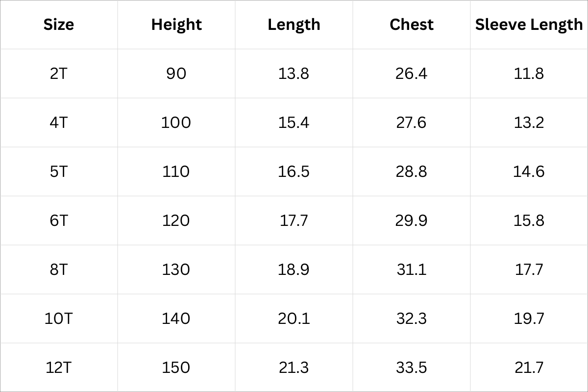Click the sleeve length value 19.7

tap(529, 318)
